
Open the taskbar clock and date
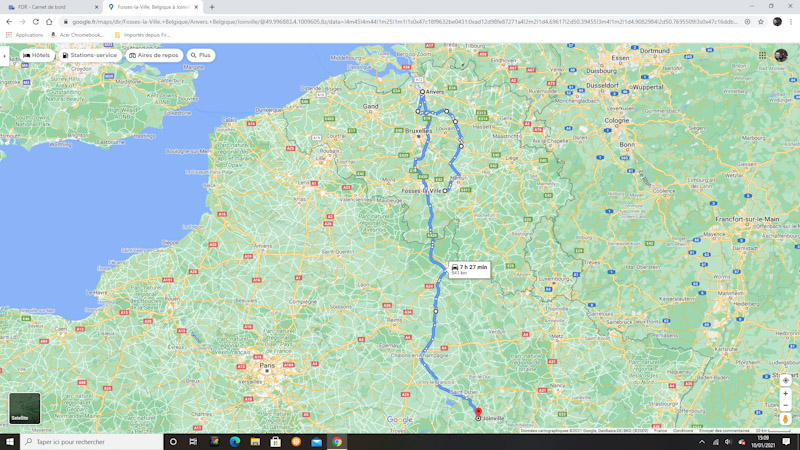click(x=763, y=442)
